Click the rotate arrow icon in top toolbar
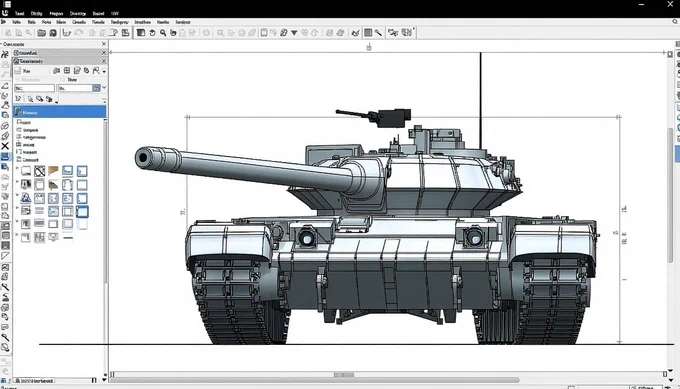This screenshot has height=389, width=680. tap(152, 33)
